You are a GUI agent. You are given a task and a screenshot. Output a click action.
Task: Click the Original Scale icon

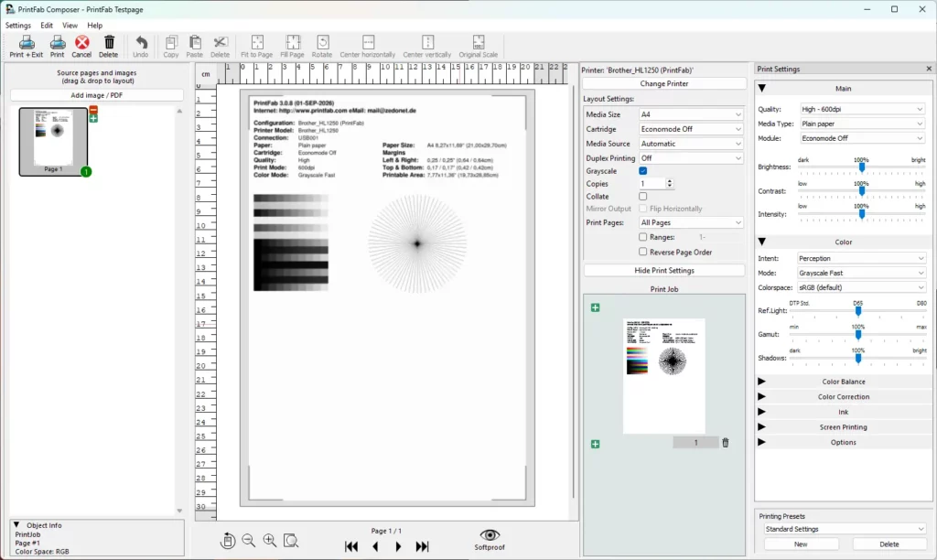pos(478,42)
